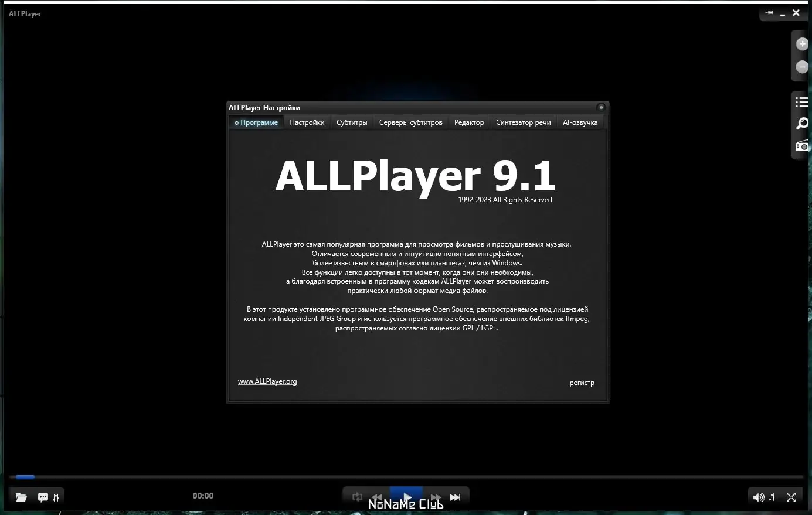The height and width of the screenshot is (515, 812).
Task: Open the Субтитры tab
Action: tap(352, 122)
